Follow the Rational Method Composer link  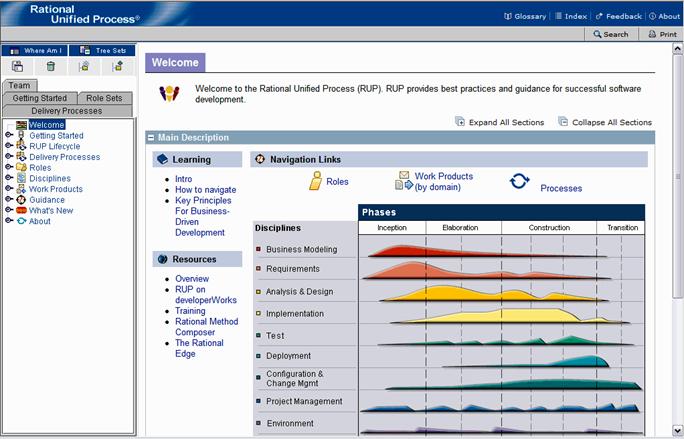point(207,327)
